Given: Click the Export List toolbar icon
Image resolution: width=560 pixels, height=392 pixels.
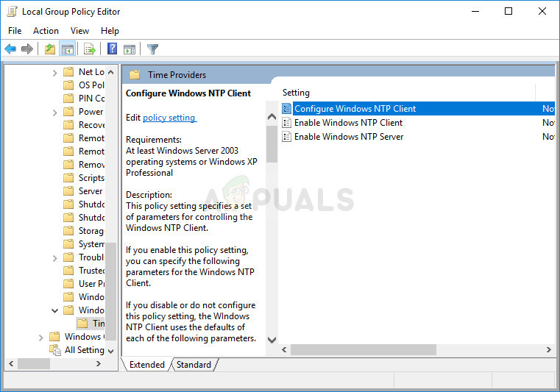Looking at the screenshot, I should (x=89, y=49).
